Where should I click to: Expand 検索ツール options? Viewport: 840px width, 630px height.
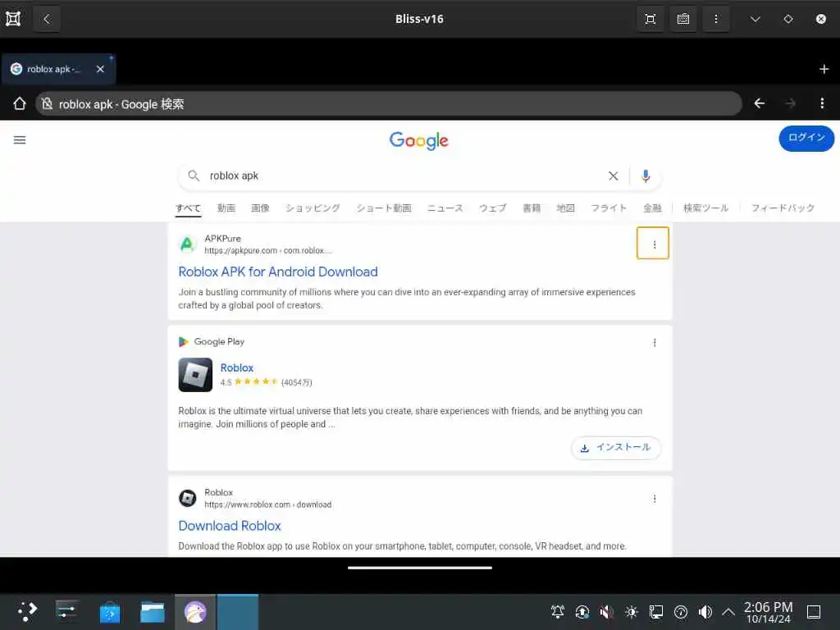point(706,208)
